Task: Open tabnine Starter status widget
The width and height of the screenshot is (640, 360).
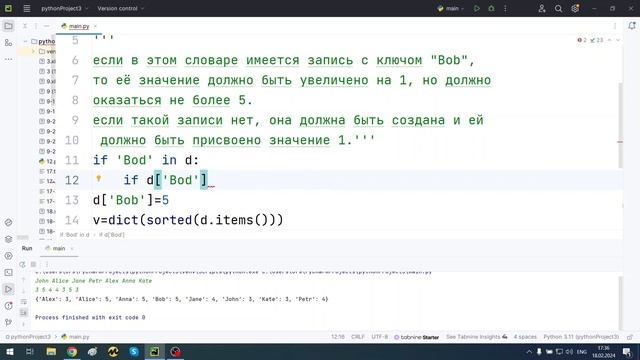Action: click(416, 337)
